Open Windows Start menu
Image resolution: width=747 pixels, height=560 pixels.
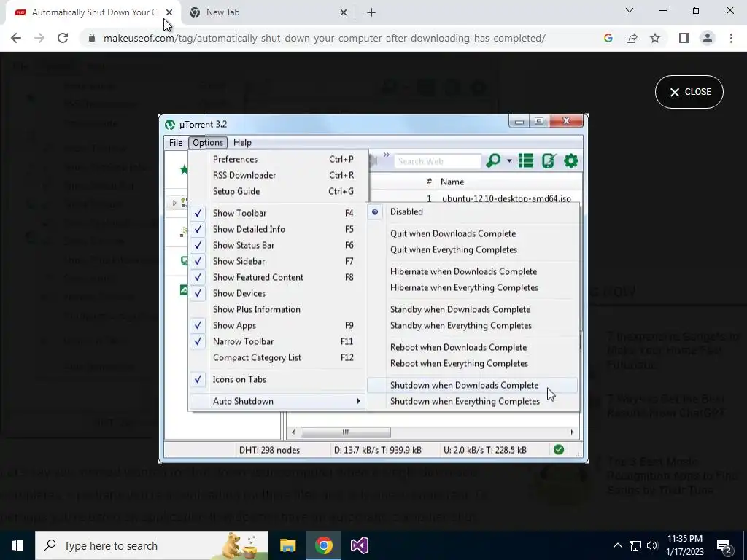coord(18,545)
